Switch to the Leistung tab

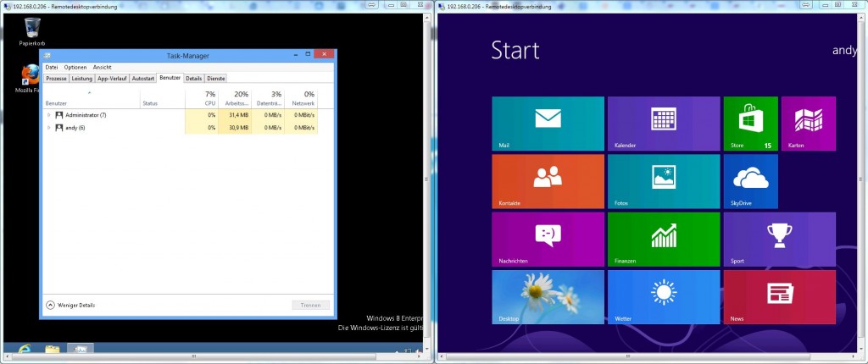point(82,78)
